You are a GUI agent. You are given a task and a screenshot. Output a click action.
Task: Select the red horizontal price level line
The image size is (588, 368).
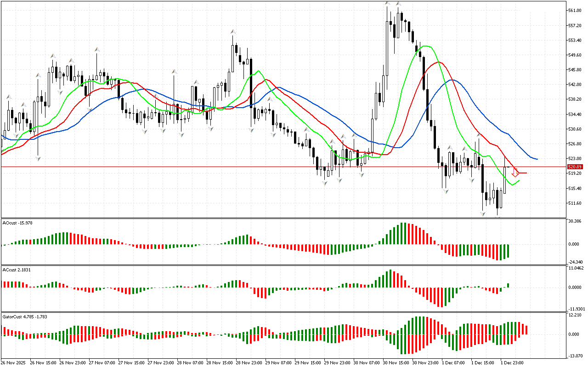coord(276,167)
